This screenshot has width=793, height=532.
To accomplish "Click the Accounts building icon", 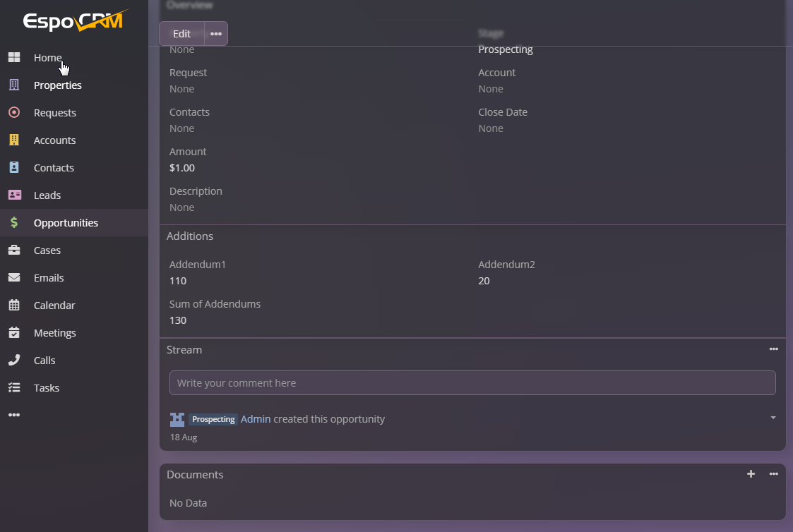I will pyautogui.click(x=14, y=140).
